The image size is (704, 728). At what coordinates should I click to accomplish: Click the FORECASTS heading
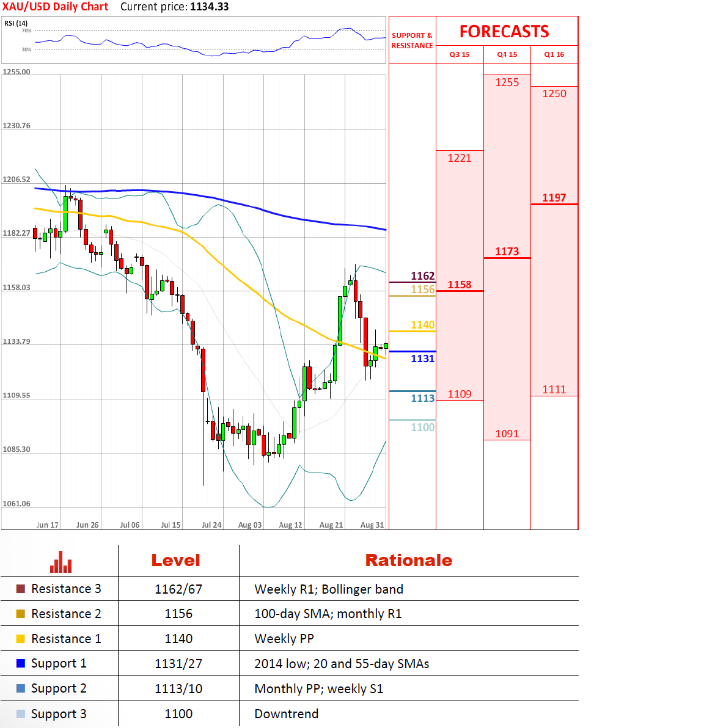pyautogui.click(x=504, y=32)
